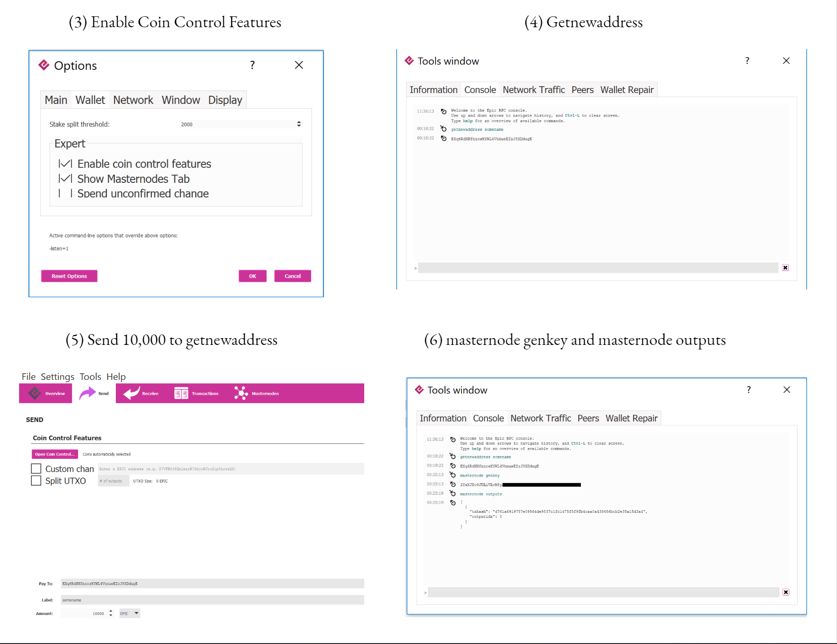Screen dimensions: 837x644
Task: Open the Receive tab icon
Action: click(132, 393)
